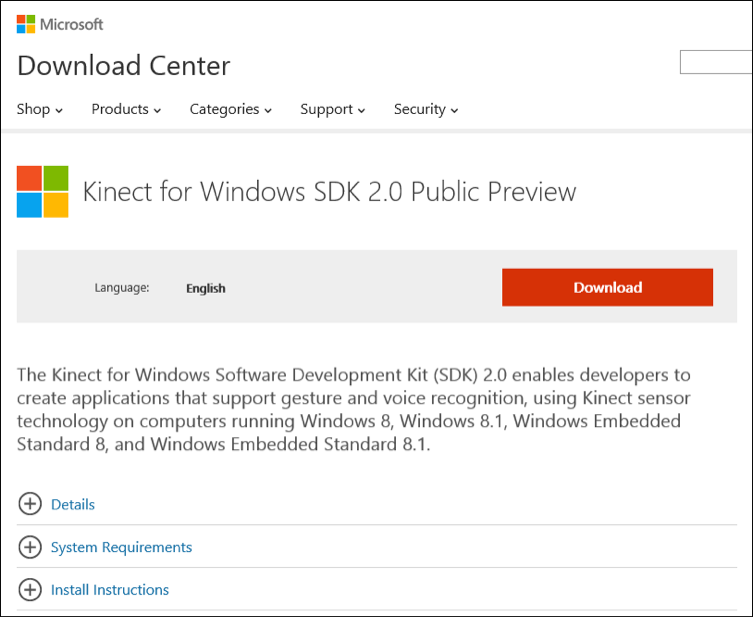Expand Details with the plus icon

pyautogui.click(x=30, y=504)
